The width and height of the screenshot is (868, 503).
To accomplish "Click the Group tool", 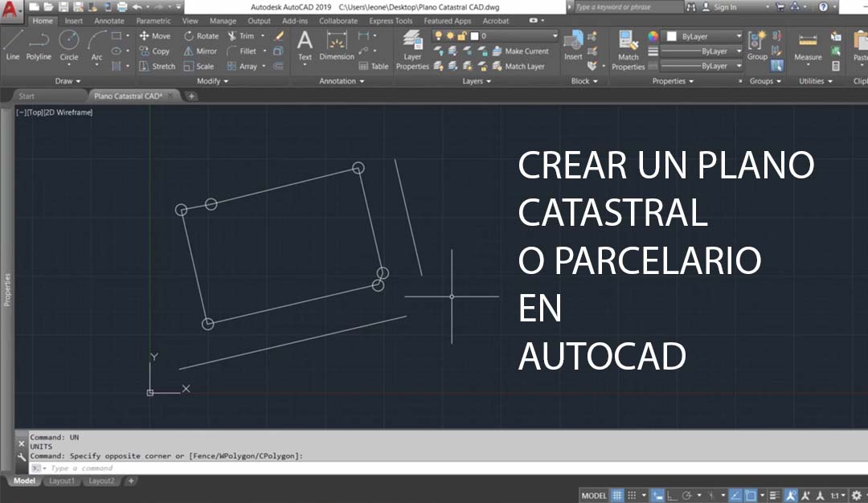I will click(757, 45).
